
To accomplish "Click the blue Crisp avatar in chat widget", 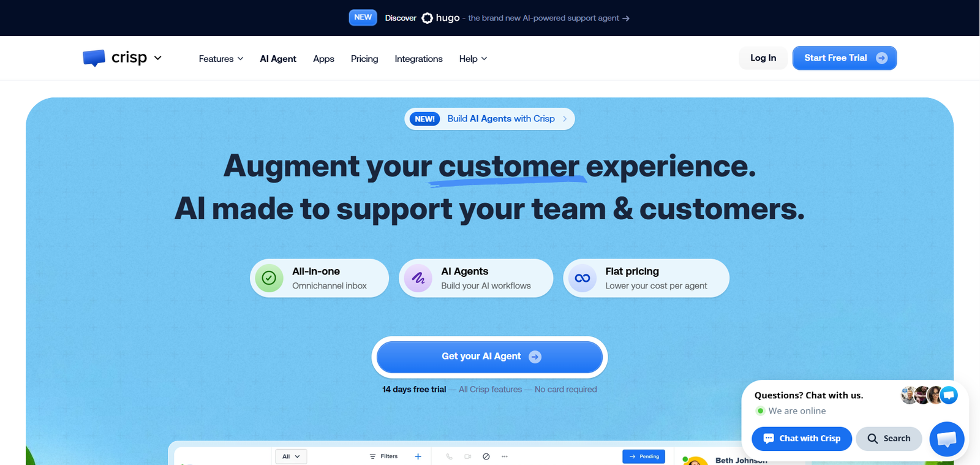I will point(949,395).
